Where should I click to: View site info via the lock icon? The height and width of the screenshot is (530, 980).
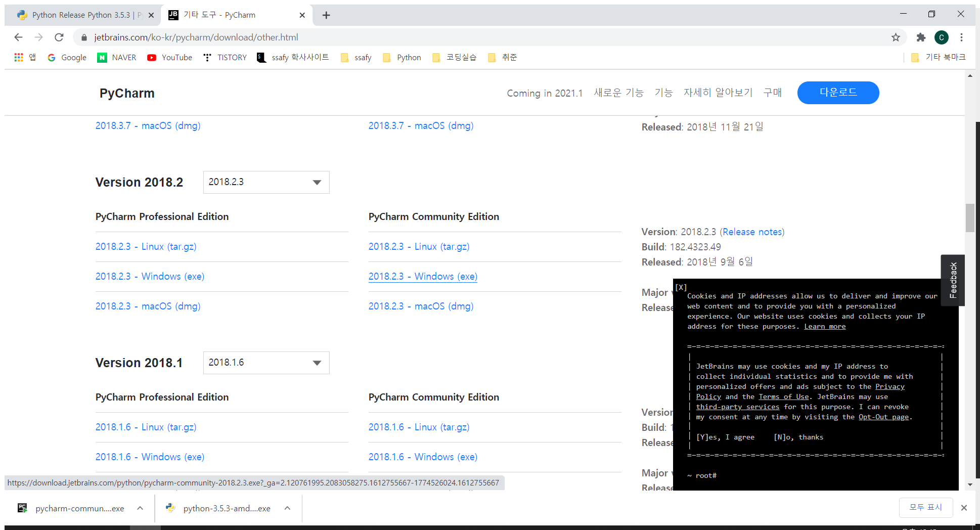point(84,37)
